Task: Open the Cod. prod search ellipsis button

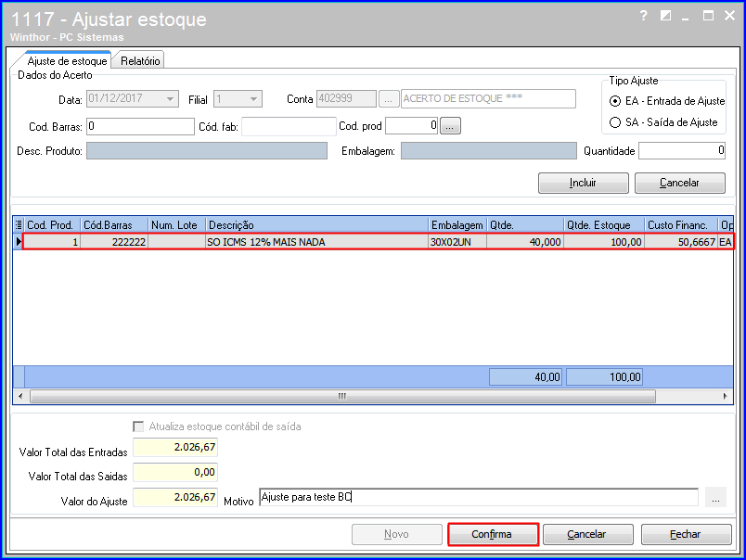Action: 450,126
